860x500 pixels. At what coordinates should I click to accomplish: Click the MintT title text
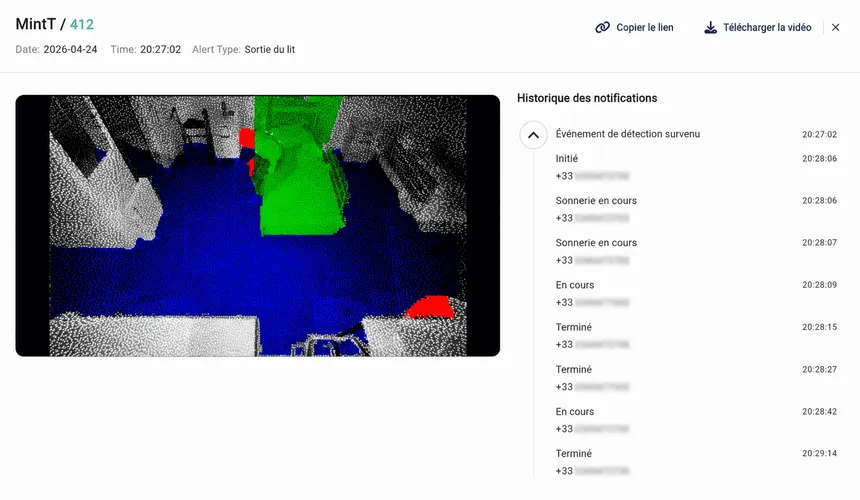[36, 24]
